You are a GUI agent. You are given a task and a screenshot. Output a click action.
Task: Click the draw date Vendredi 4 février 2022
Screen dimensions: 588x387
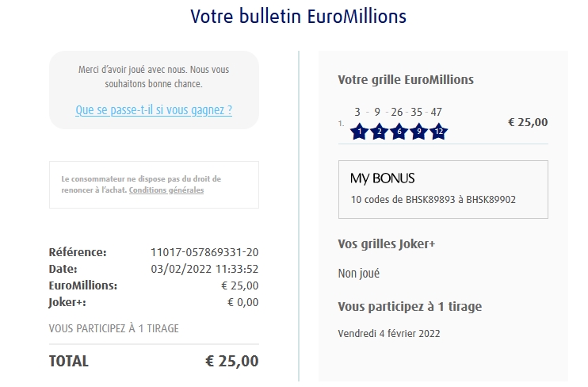(389, 333)
